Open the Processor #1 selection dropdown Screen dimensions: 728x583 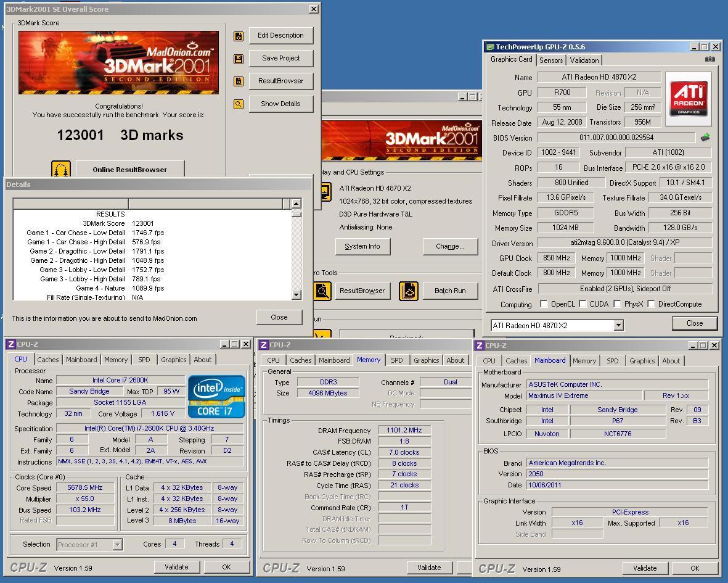118,545
